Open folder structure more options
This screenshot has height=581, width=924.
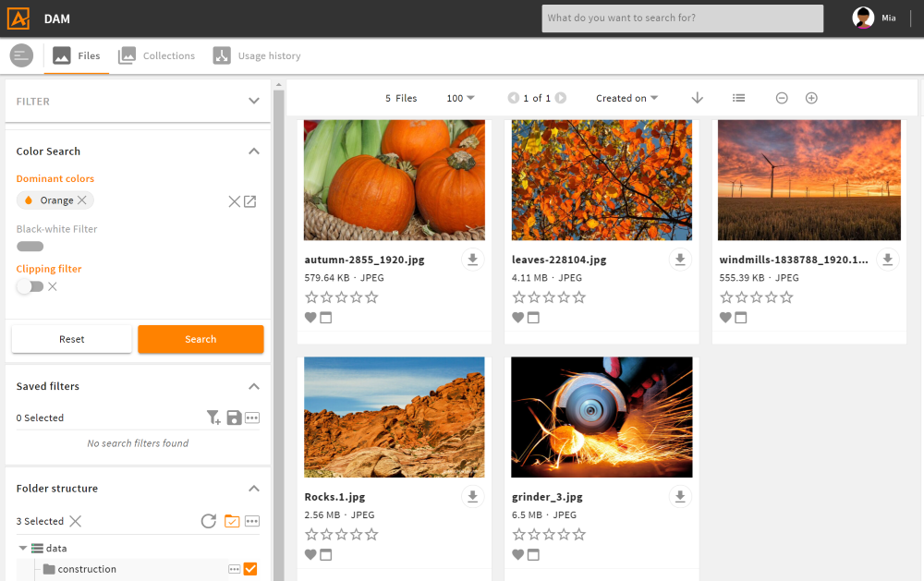pyautogui.click(x=252, y=521)
